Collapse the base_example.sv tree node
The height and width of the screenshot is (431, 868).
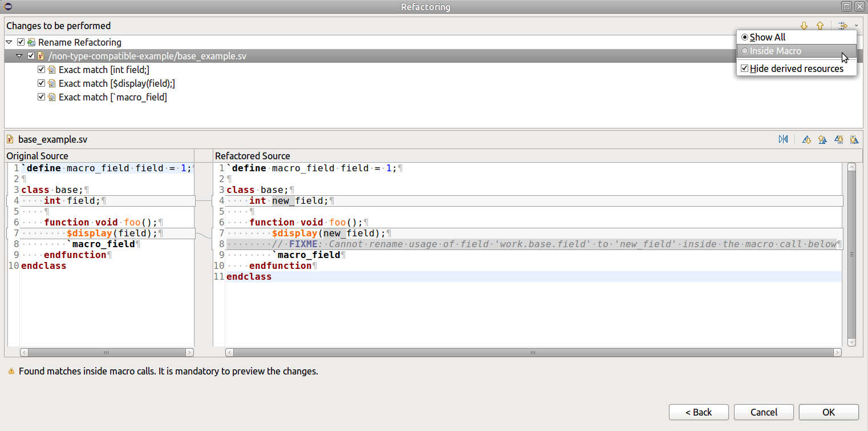[19, 55]
